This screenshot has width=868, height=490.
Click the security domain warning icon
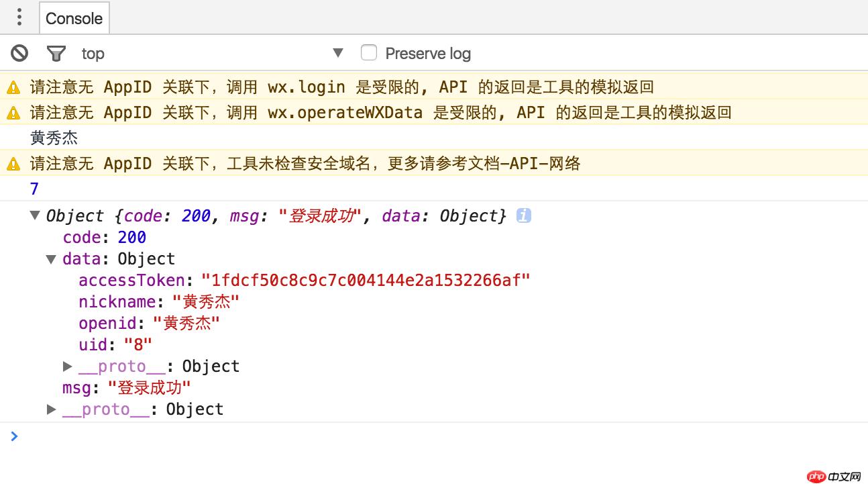coord(13,164)
